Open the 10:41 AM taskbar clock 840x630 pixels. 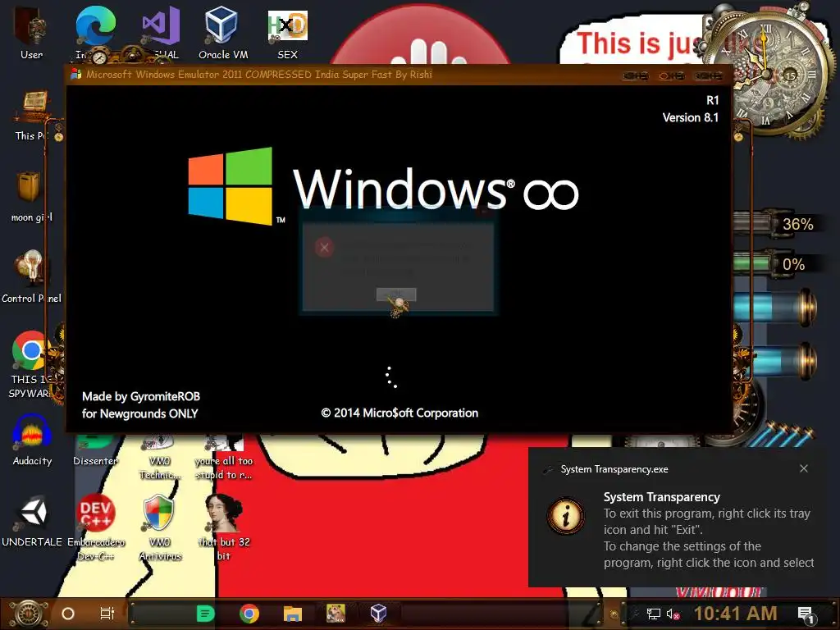736,614
